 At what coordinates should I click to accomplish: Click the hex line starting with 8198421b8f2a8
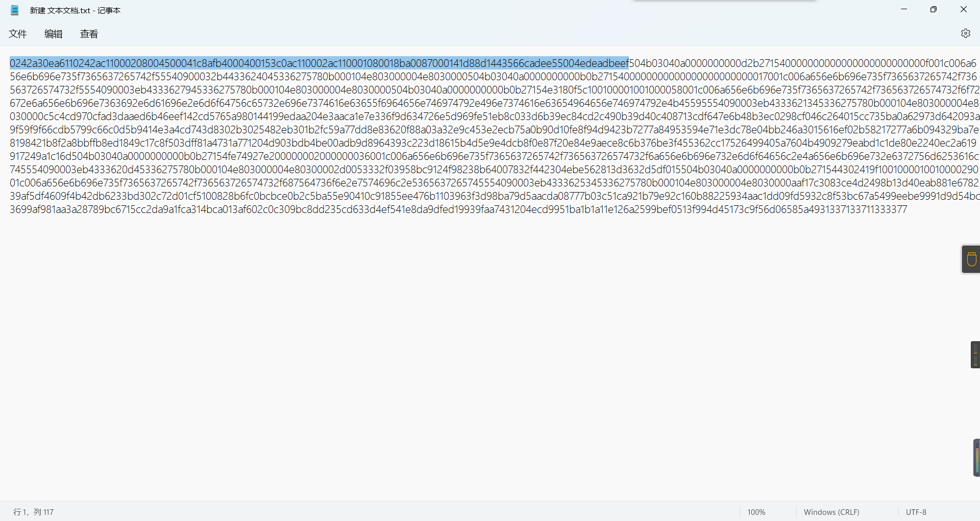point(493,143)
